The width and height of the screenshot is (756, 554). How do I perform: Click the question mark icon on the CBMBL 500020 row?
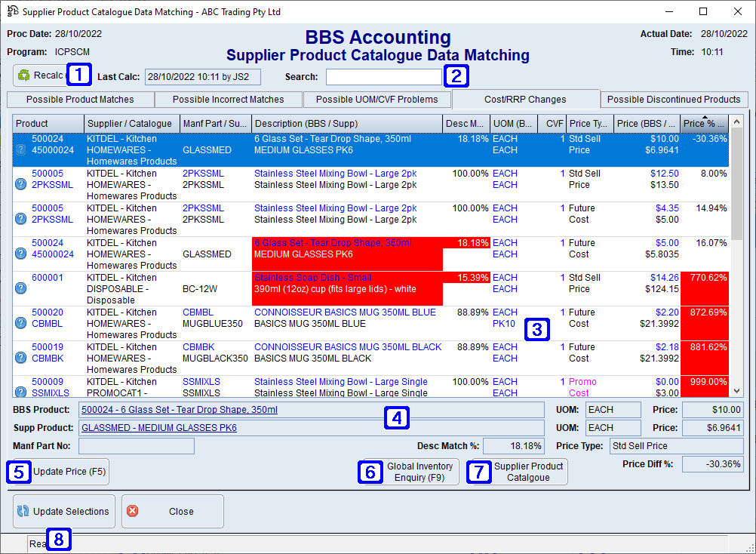tap(20, 323)
